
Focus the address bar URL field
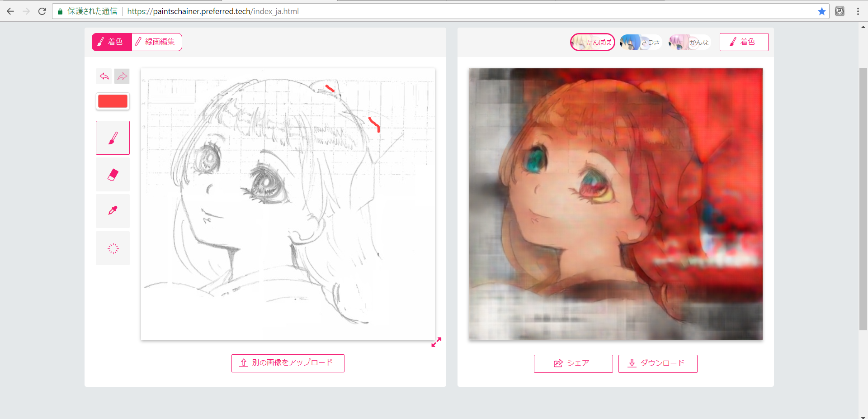441,11
